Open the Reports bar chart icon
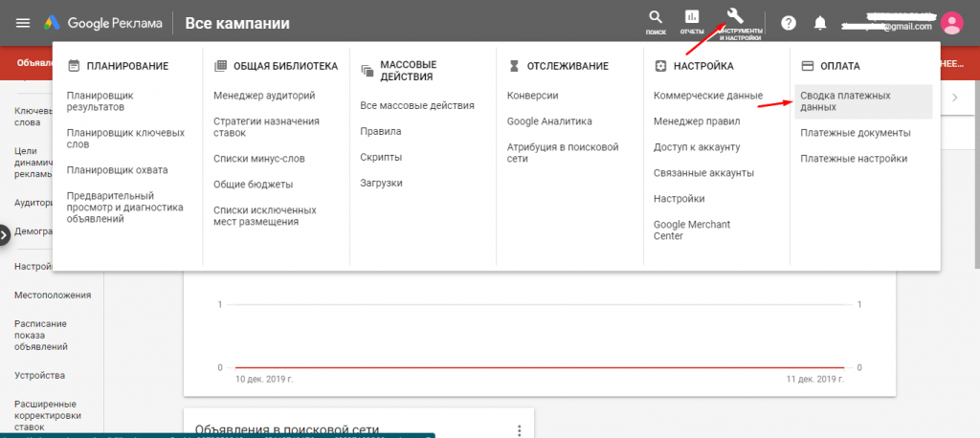The height and width of the screenshot is (438, 980). 692,17
